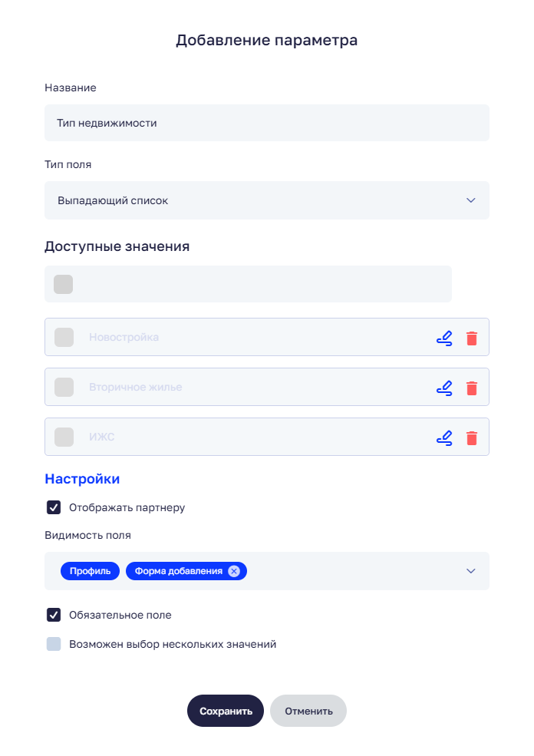
Task: Remove the Форма добавления tag
Action: 234,571
